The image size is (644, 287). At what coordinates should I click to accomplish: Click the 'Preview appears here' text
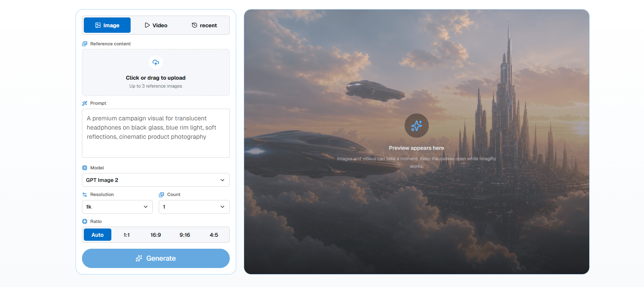pos(416,148)
